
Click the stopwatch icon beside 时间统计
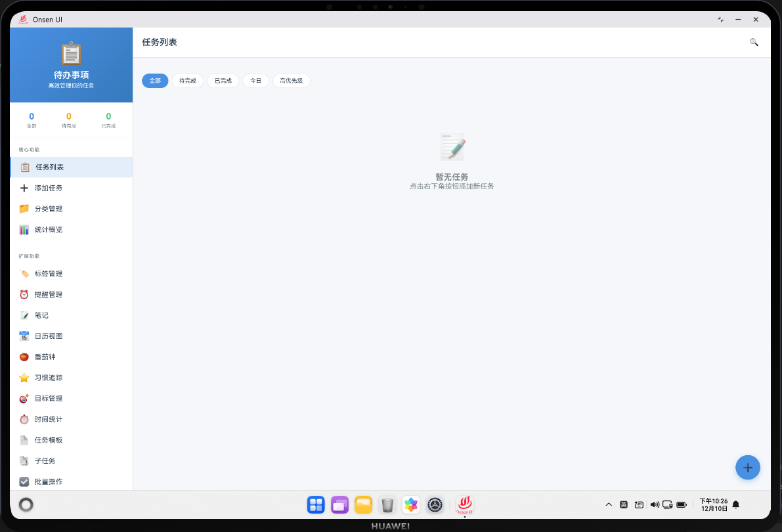point(24,419)
